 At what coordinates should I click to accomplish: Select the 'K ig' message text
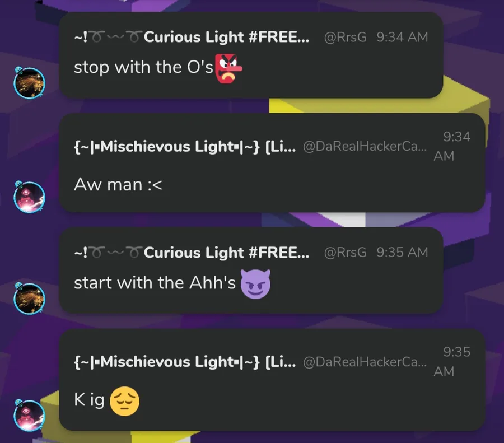click(x=89, y=400)
